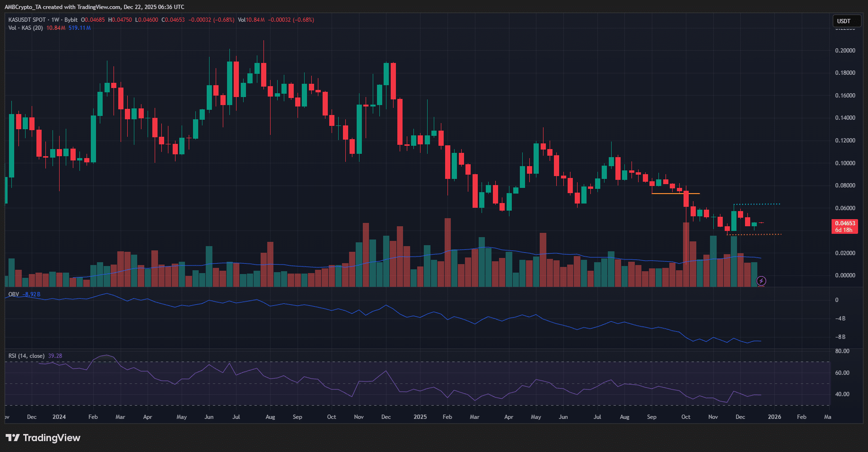Click the OBV value -8.92B in legend
Image resolution: width=868 pixels, height=452 pixels.
click(x=32, y=294)
